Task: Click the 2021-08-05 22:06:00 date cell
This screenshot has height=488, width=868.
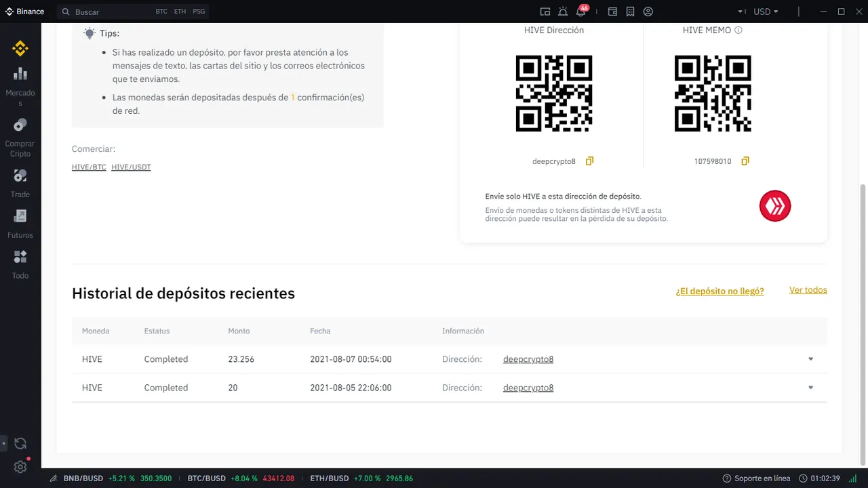Action: pos(351,388)
